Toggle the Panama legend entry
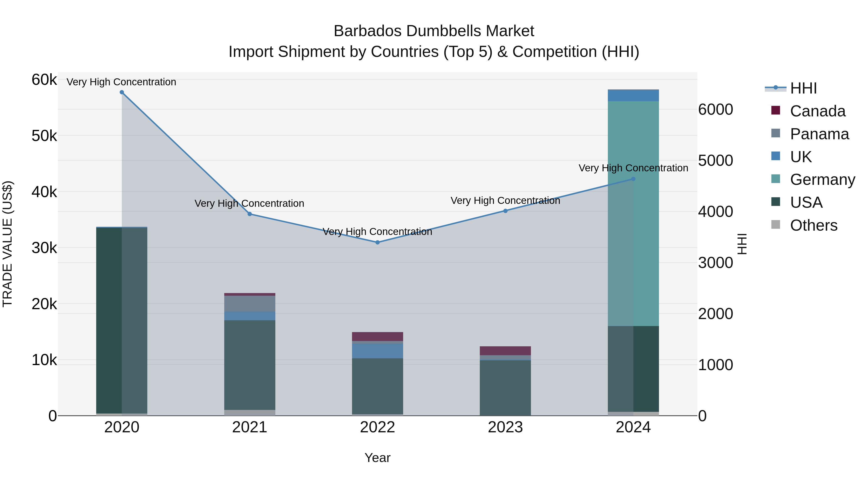Viewport: 868px width, 488px height. point(810,134)
